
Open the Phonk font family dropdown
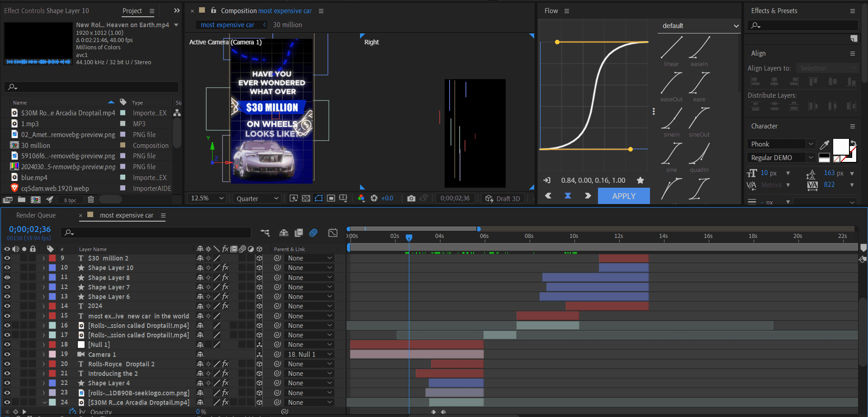tap(781, 144)
